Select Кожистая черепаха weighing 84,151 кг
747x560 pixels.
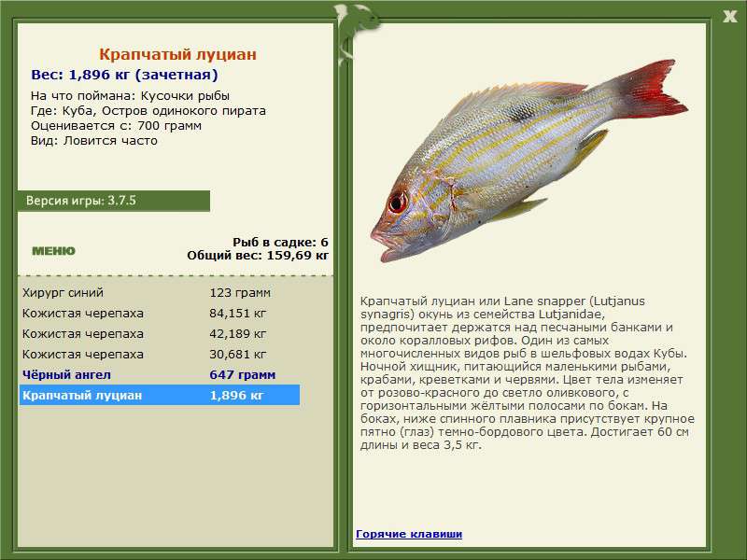click(x=160, y=313)
